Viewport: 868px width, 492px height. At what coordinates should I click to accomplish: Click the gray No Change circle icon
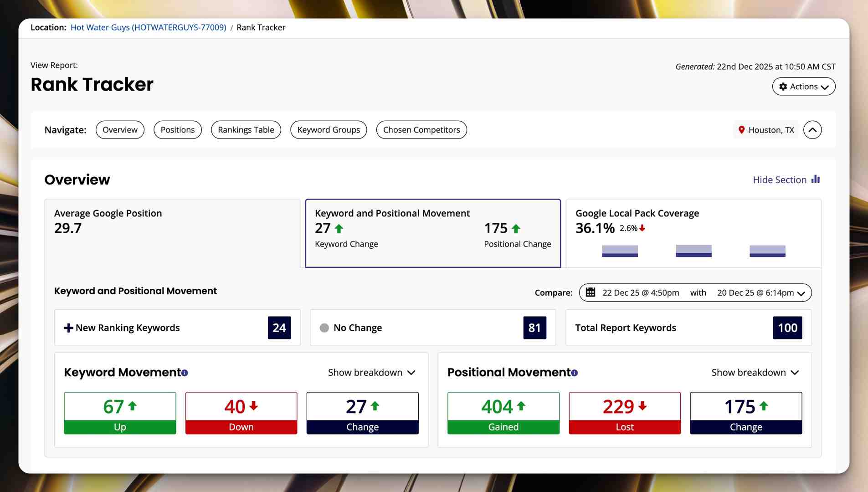click(x=324, y=328)
